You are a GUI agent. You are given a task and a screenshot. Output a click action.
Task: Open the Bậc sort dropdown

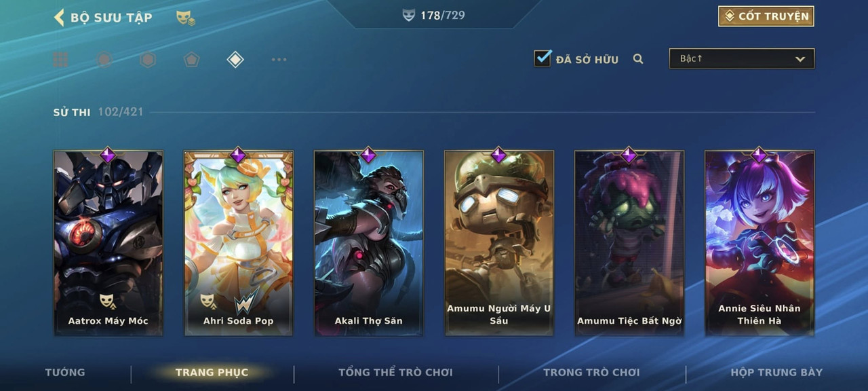point(742,58)
